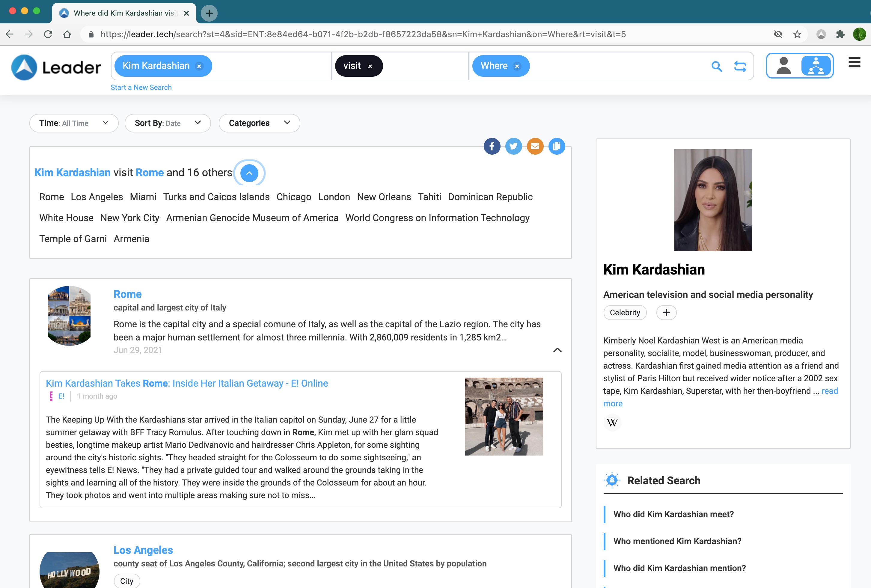Screen dimensions: 871x588
Task: Collapse the list of visited places
Action: pos(249,173)
